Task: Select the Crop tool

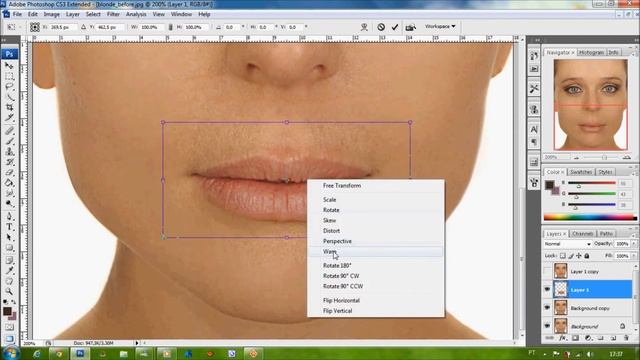Action: tap(9, 107)
